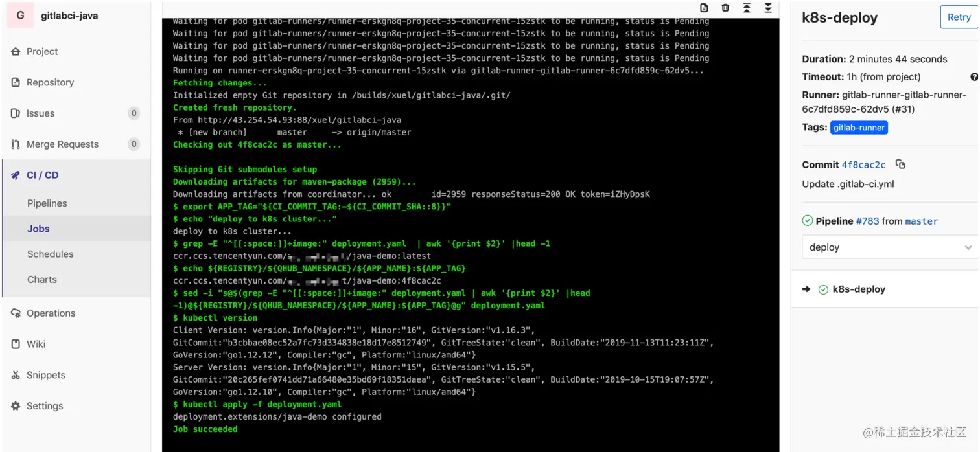Click 'Skipping Git submodules setup' line
980x452 pixels.
[245, 170]
